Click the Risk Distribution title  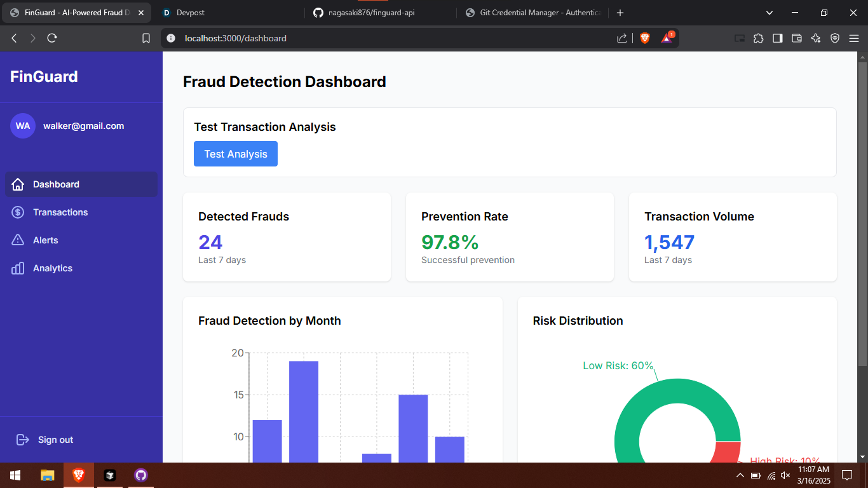tap(578, 321)
